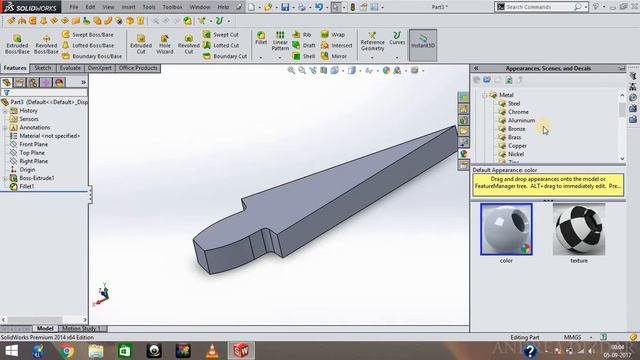Select the Mirror feature
640x360 pixels.
point(334,56)
